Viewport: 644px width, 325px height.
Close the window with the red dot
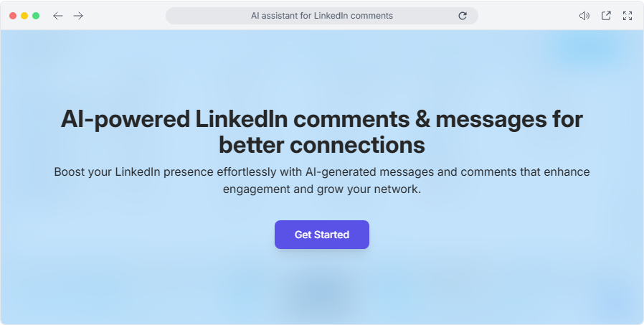tap(13, 16)
